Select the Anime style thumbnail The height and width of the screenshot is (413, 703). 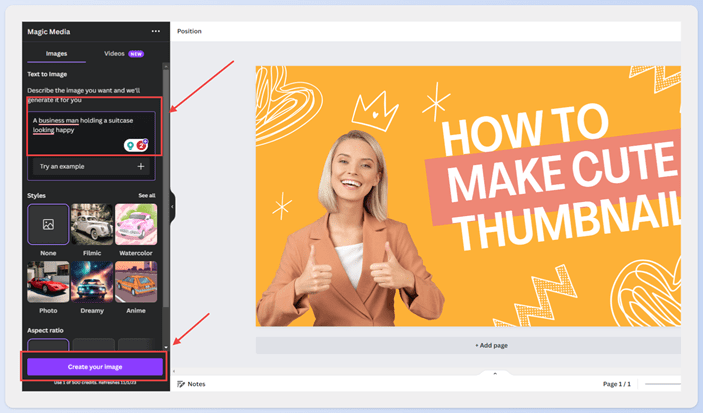click(136, 282)
